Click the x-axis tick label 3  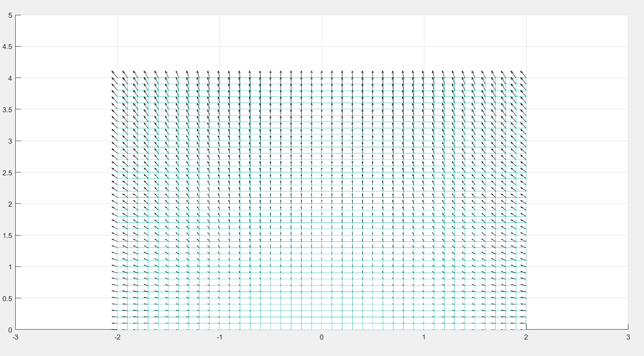tap(628, 337)
